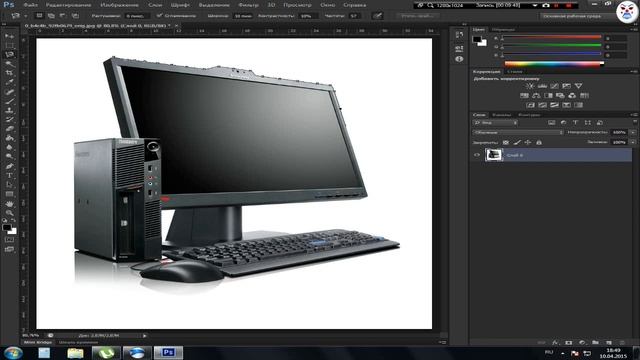This screenshot has width=640, height=360.
Task: Add a Photo Filter adjustment layer
Action: pos(560,96)
